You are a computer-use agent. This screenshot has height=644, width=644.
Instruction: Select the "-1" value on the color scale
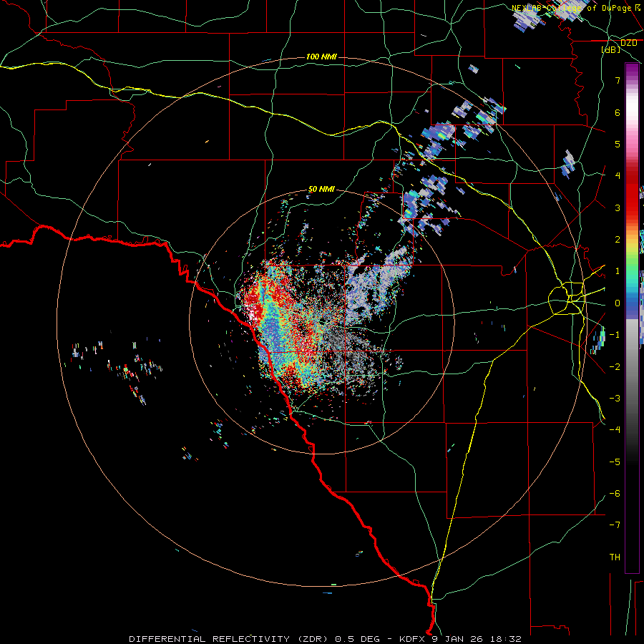click(x=615, y=335)
